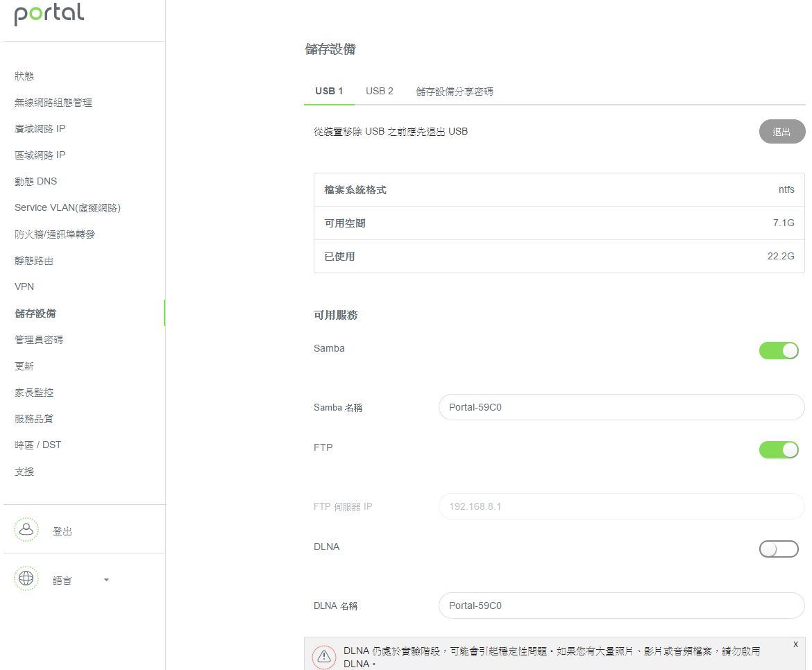The height and width of the screenshot is (670, 812).
Task: Open 無線網路組態管理 in the sidebar
Action: coord(53,103)
